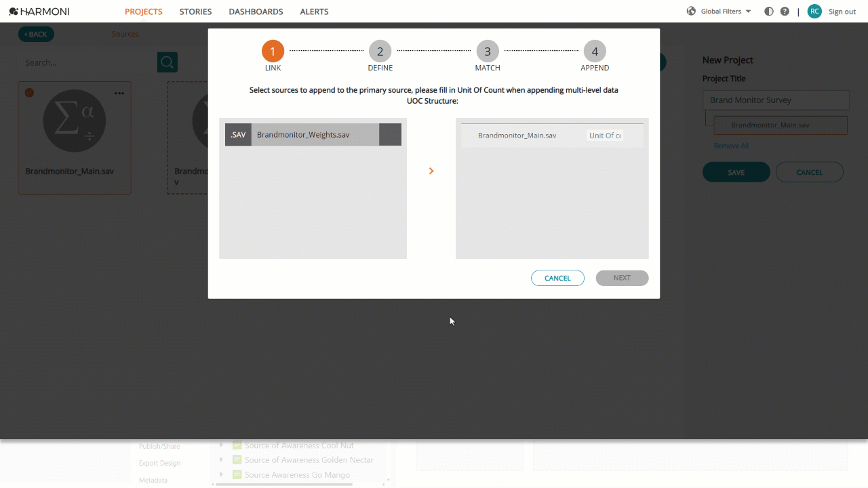Open Metadata in background sidebar
Image resolution: width=868 pixels, height=488 pixels.
point(153,480)
